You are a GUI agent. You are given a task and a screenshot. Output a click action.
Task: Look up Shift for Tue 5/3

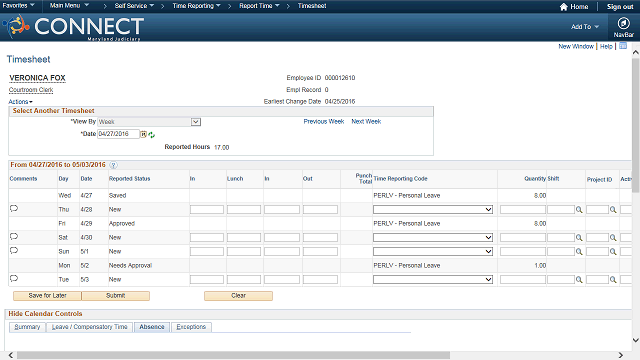(579, 280)
